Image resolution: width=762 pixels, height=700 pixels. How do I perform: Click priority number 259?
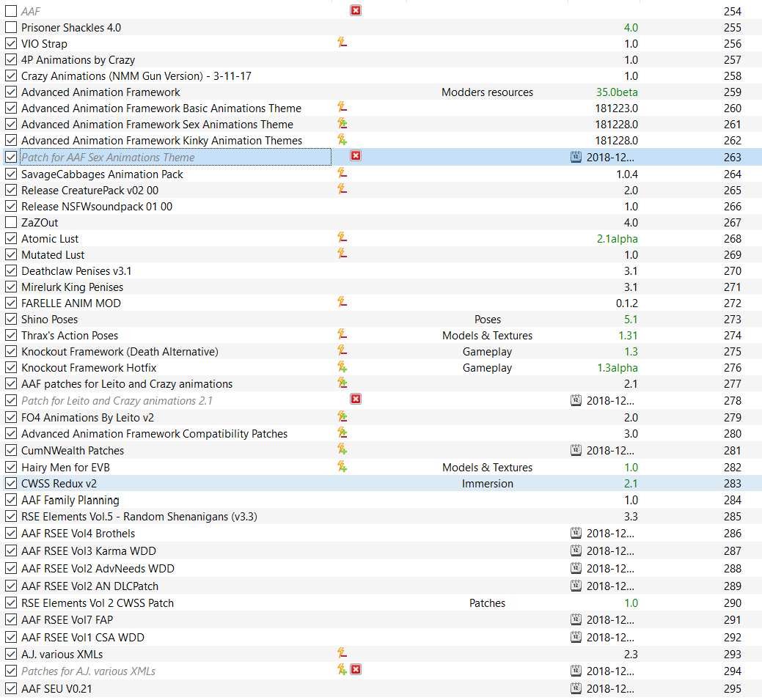point(733,92)
